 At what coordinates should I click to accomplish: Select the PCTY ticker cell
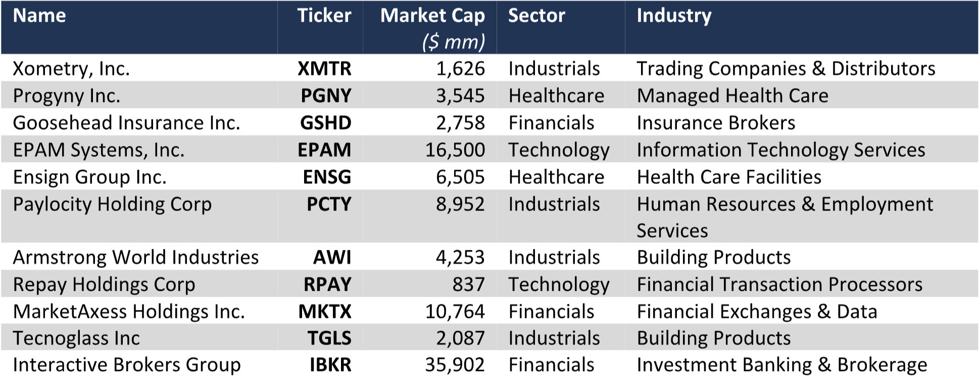329,204
